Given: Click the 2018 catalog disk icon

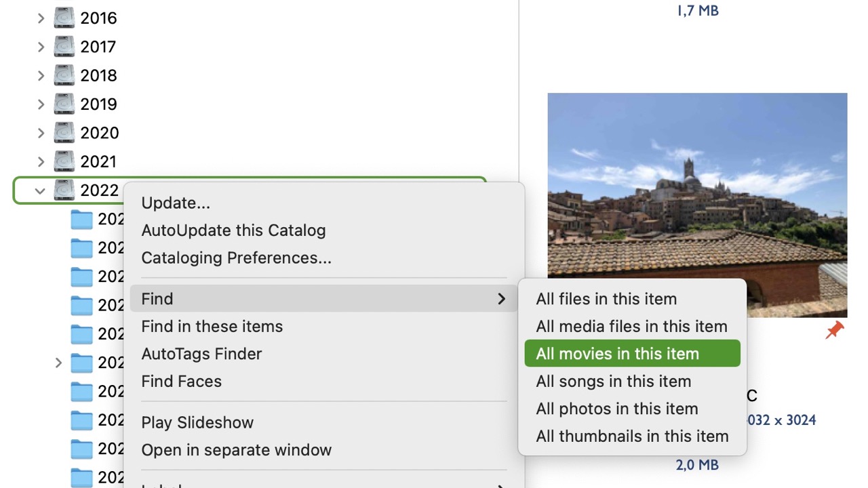Looking at the screenshot, I should tap(64, 75).
